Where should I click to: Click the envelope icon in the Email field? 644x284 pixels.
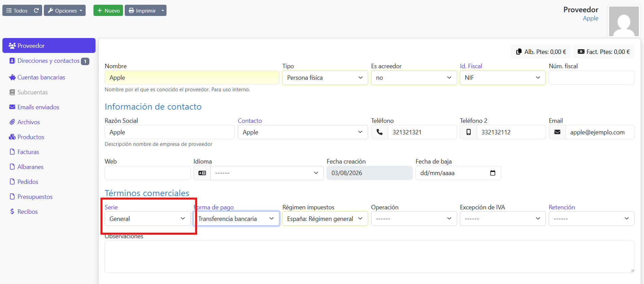click(x=557, y=132)
